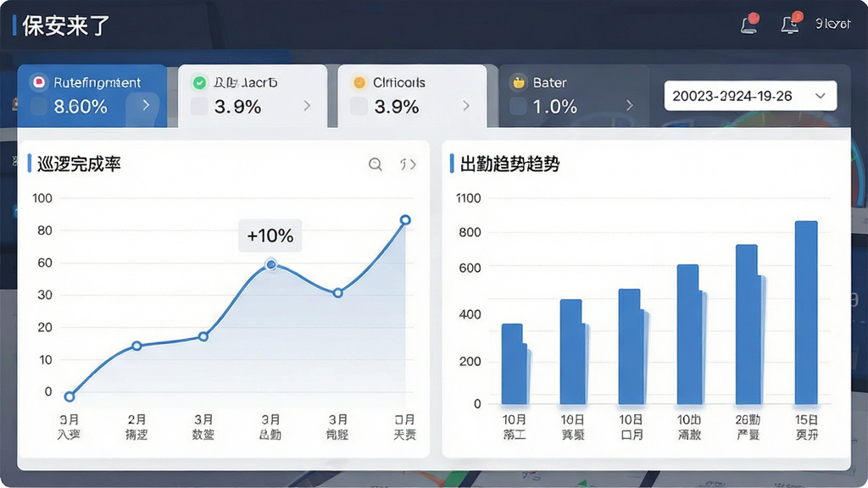
Task: Click the search icon in 巡逻完成率 panel
Action: pyautogui.click(x=376, y=164)
